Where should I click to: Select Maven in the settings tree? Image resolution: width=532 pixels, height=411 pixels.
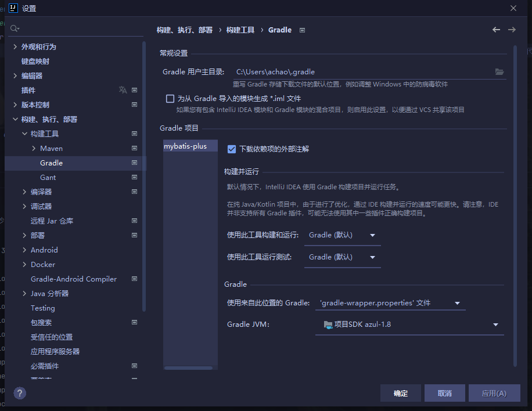pyautogui.click(x=51, y=149)
